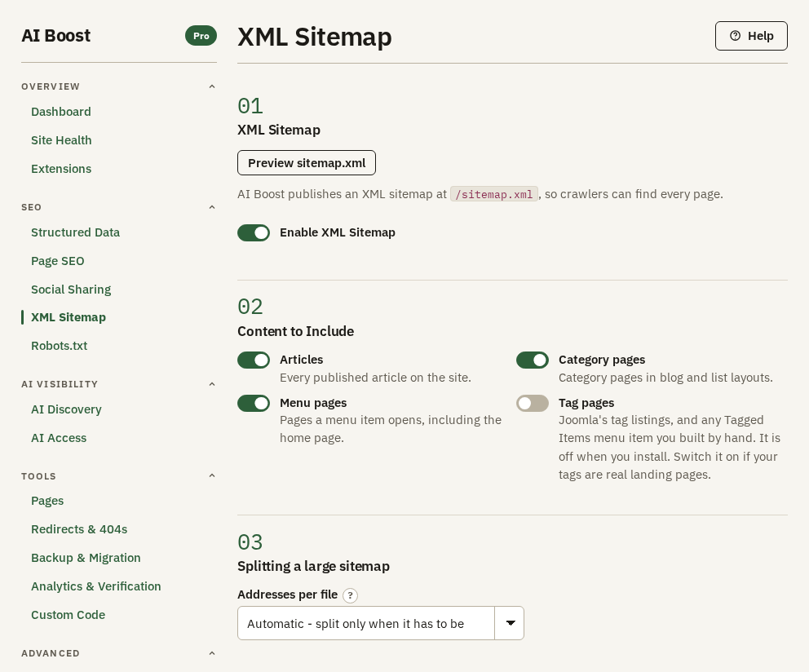
Task: Click the Enable XML Sitemap label
Action: (338, 232)
